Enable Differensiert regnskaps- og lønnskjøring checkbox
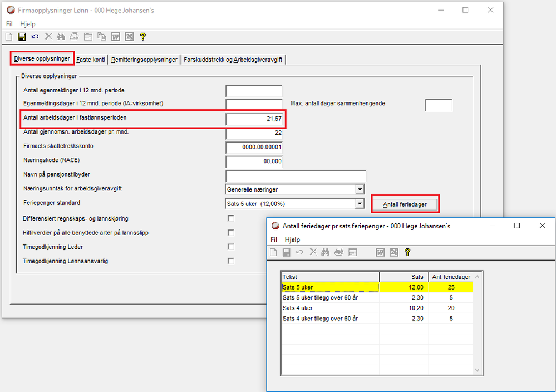The height and width of the screenshot is (392, 556). (x=231, y=218)
